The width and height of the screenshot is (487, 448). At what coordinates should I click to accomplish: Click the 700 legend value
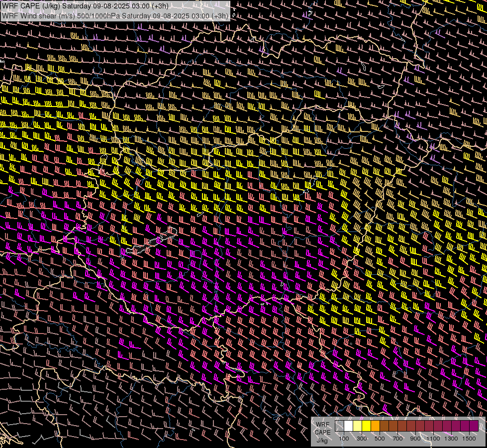[397, 439]
